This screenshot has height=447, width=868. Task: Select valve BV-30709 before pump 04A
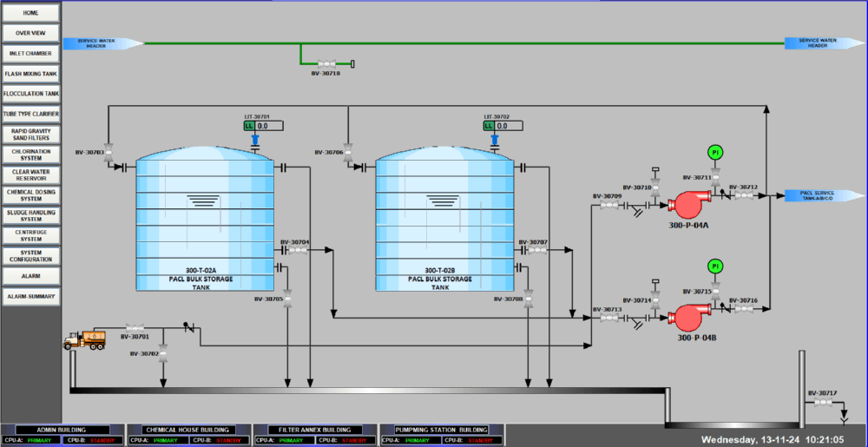pyautogui.click(x=607, y=206)
